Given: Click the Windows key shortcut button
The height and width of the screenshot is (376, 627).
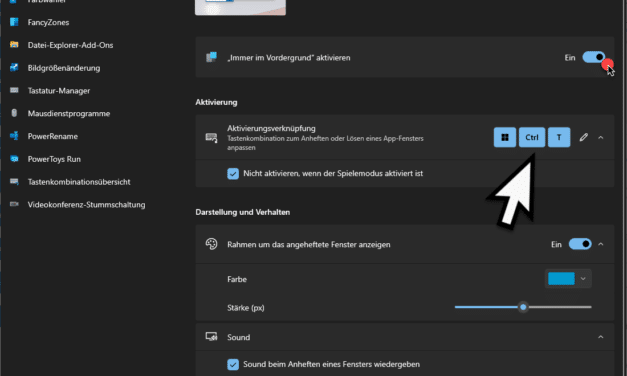Looking at the screenshot, I should click(x=505, y=137).
